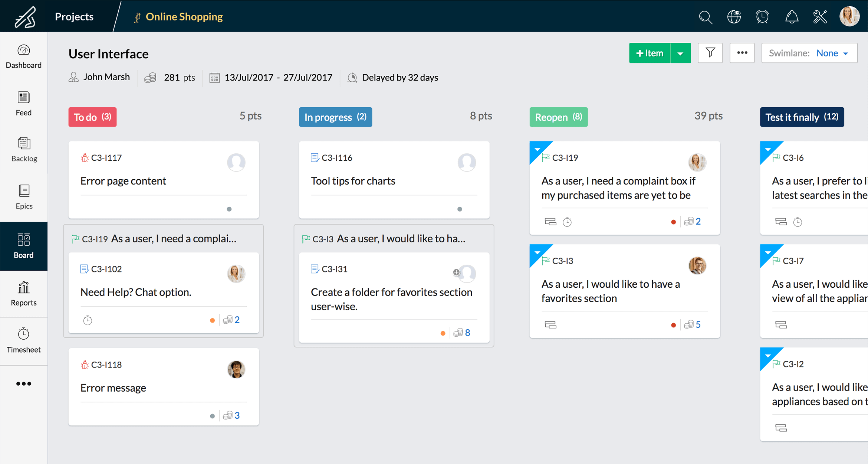868x464 pixels.
Task: Click the subitems icon on C3-I19 Reopen card
Action: [550, 222]
